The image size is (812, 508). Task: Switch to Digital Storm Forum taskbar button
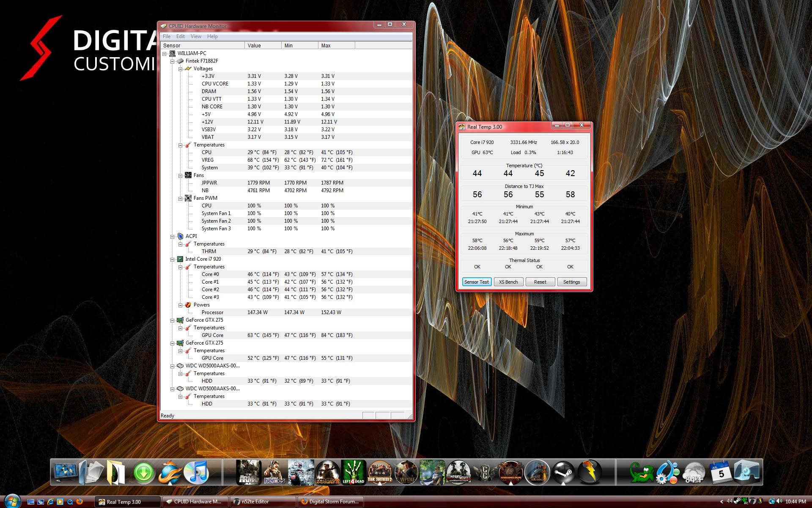pos(331,502)
